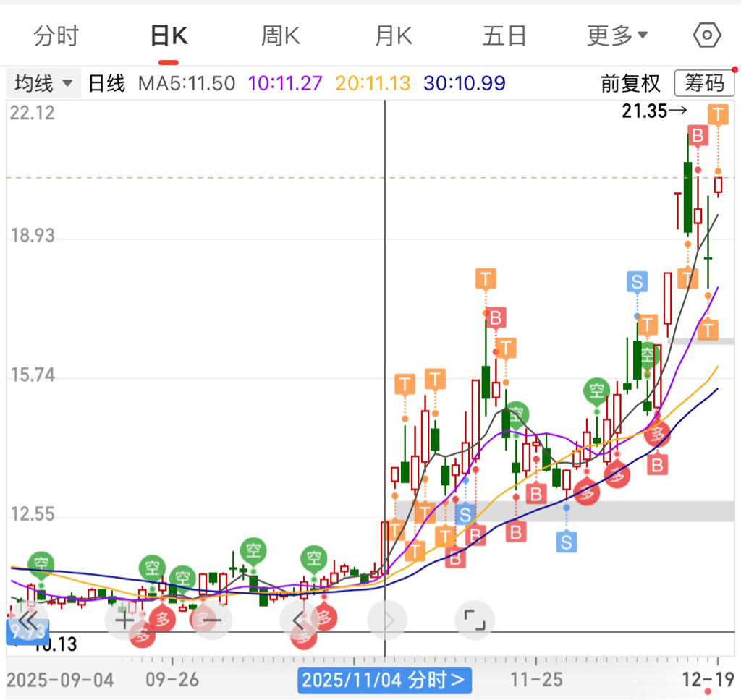Click the 15.74 axis label
The width and height of the screenshot is (741, 700).
(x=32, y=375)
